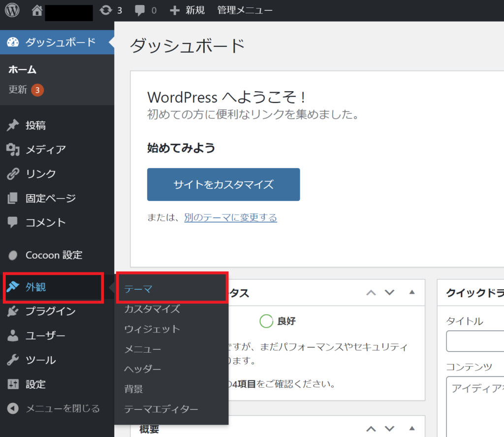Viewport: 504px width, 437px height.
Task: Click the WordPress logo icon
Action: click(12, 10)
